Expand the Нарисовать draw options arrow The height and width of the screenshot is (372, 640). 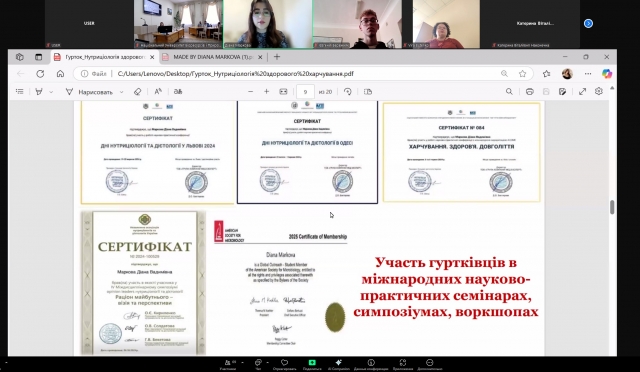point(121,92)
